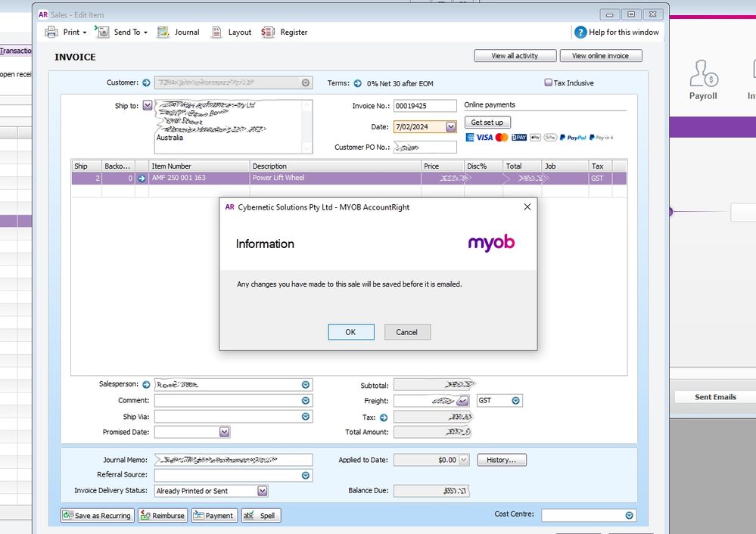Screen dimensions: 756x534
Task: Toggle the Tax Inclusive checkbox
Action: 549,83
